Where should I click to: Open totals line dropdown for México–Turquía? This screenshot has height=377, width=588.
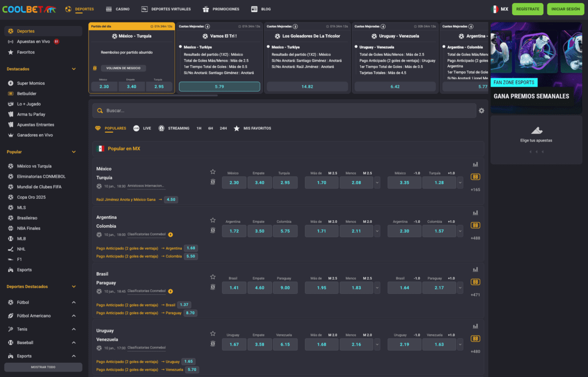click(x=377, y=183)
